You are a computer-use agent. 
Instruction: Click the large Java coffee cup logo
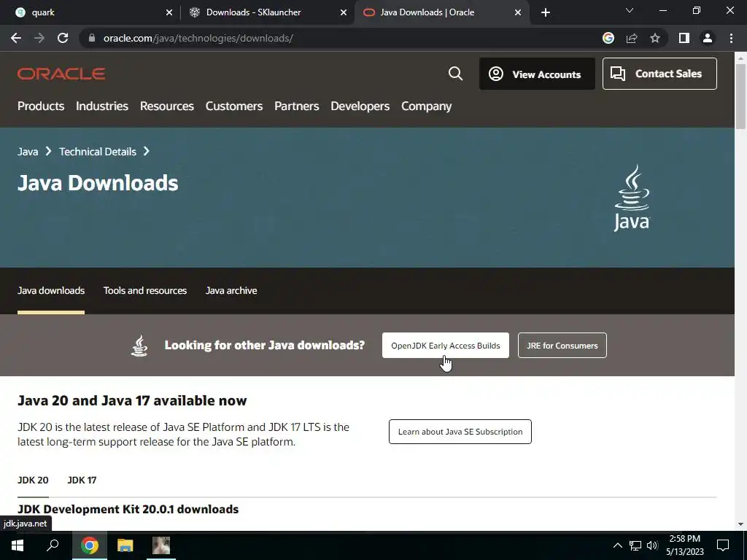(x=632, y=198)
